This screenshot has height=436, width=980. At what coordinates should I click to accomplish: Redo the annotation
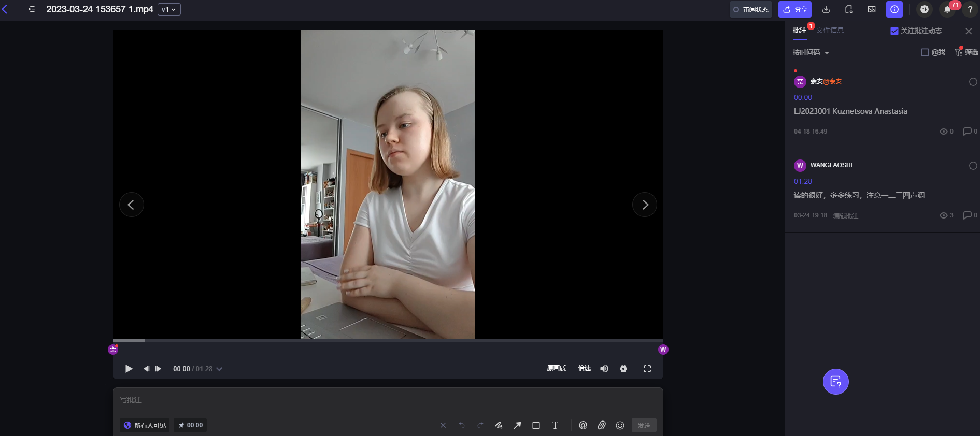[480, 425]
